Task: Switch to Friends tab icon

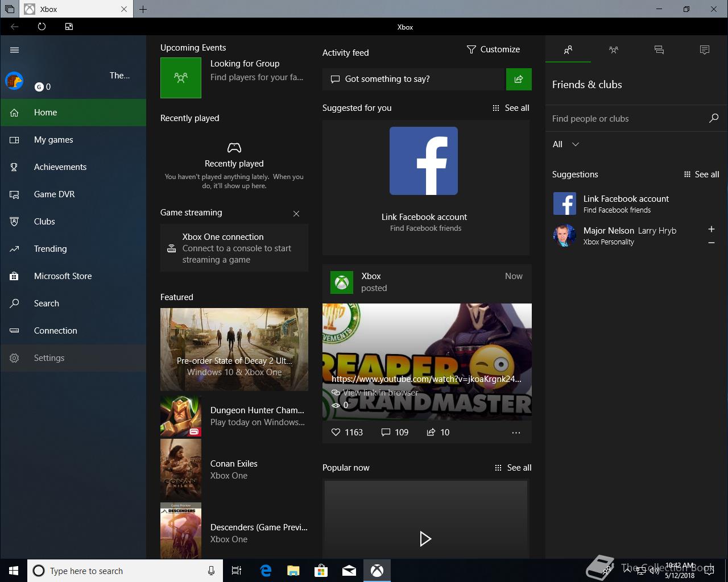Action: pos(568,50)
